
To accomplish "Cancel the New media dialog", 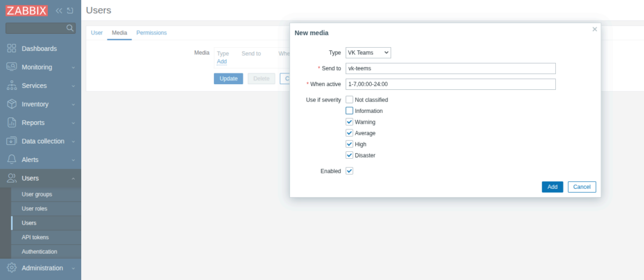I will point(582,187).
